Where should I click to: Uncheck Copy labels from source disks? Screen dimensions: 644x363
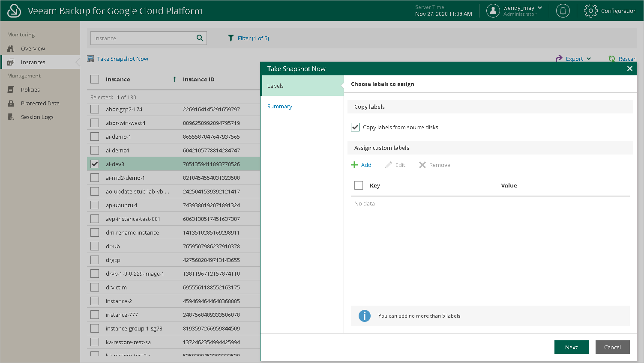(355, 127)
